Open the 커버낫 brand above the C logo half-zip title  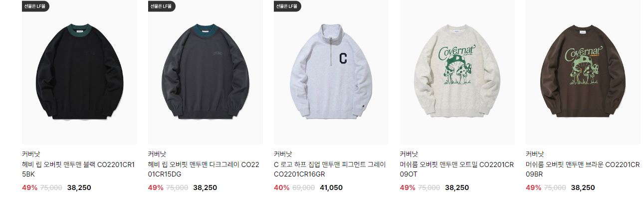[x=283, y=154]
